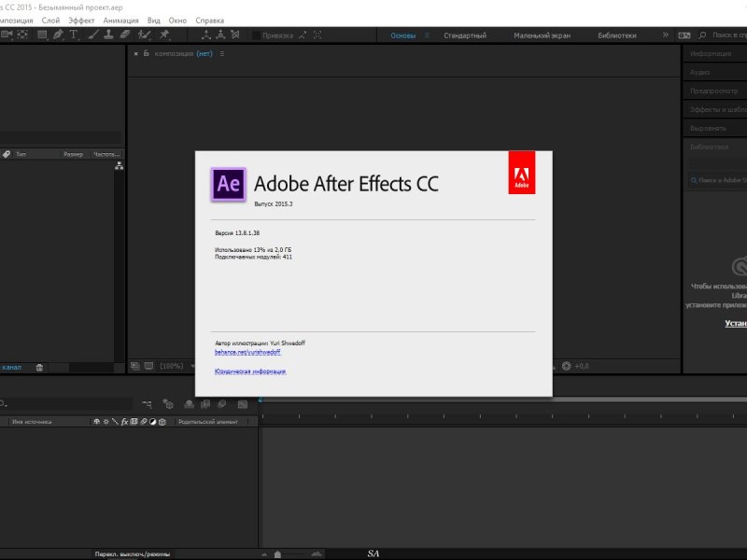The width and height of the screenshot is (747, 560).
Task: Toggle the fx effects column header
Action: pos(124,422)
